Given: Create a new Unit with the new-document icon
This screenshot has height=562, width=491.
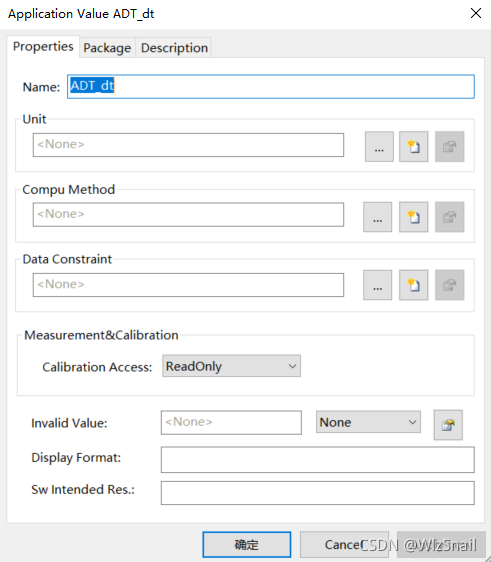Looking at the screenshot, I should [x=414, y=146].
